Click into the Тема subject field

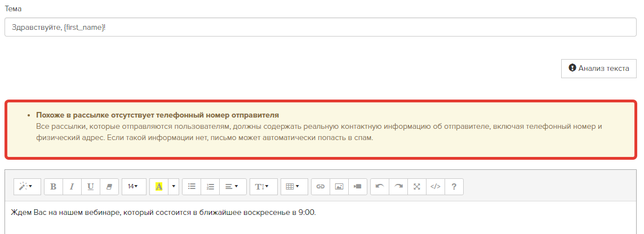[321, 27]
